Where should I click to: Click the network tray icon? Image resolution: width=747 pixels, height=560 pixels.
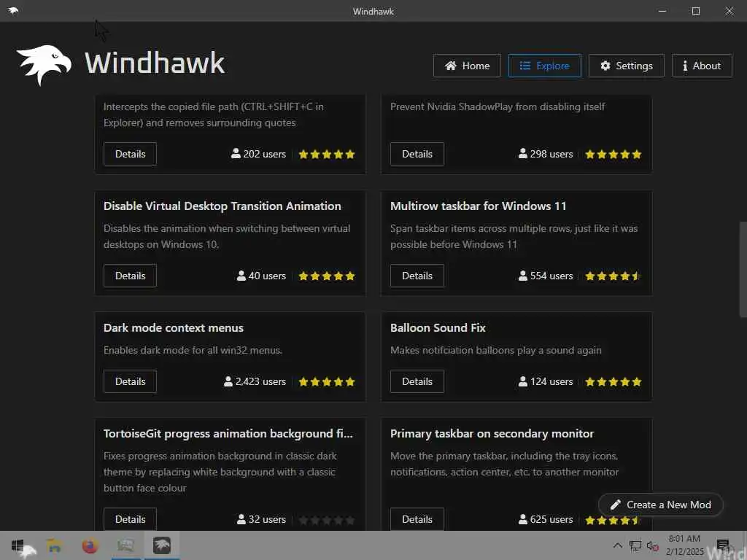click(x=635, y=545)
